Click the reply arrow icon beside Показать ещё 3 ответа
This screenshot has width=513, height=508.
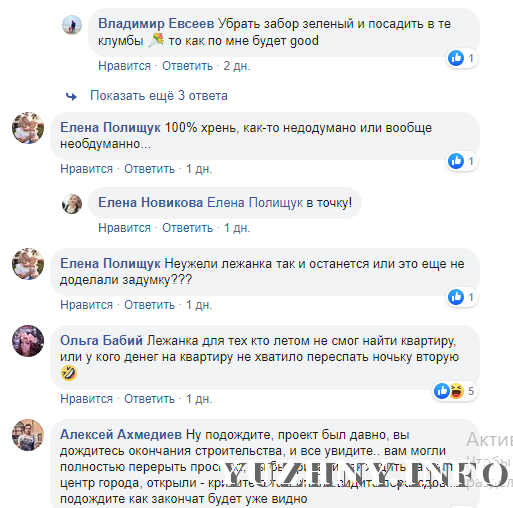pyautogui.click(x=71, y=97)
